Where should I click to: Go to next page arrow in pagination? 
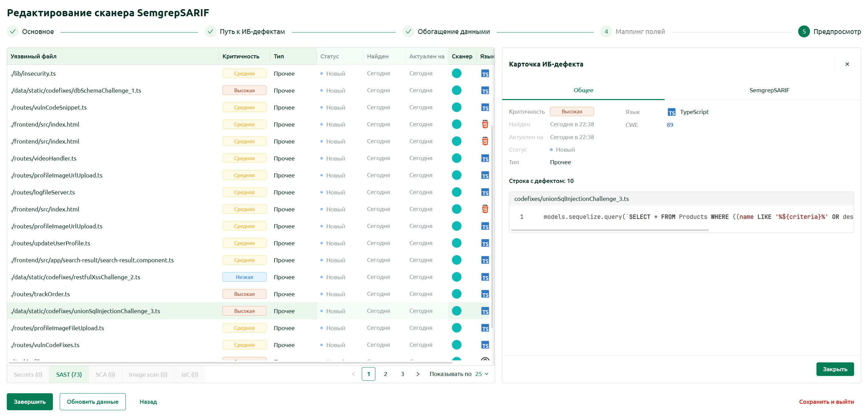[418, 374]
